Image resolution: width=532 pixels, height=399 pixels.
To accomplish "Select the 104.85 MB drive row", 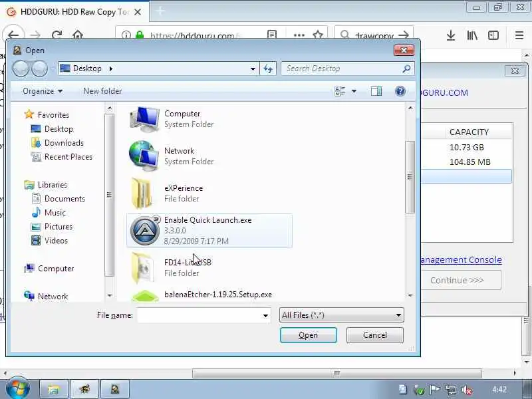I will click(x=467, y=162).
